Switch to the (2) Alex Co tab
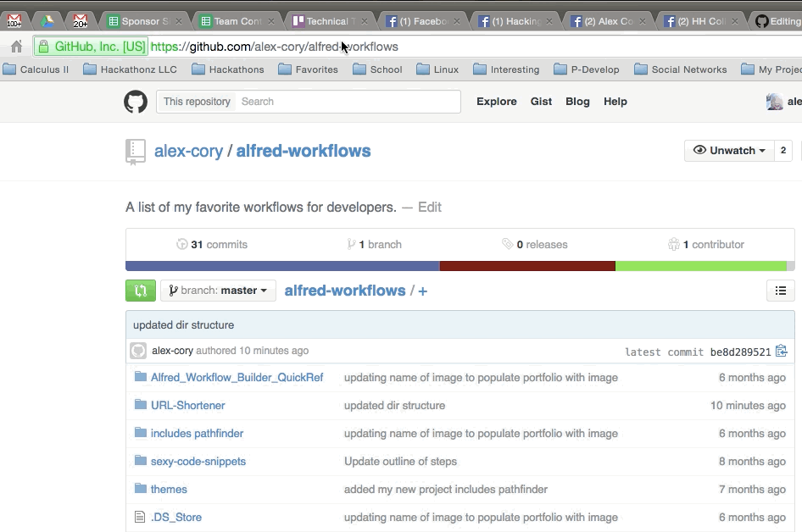Viewport: 802px width, 532px height. click(608, 21)
